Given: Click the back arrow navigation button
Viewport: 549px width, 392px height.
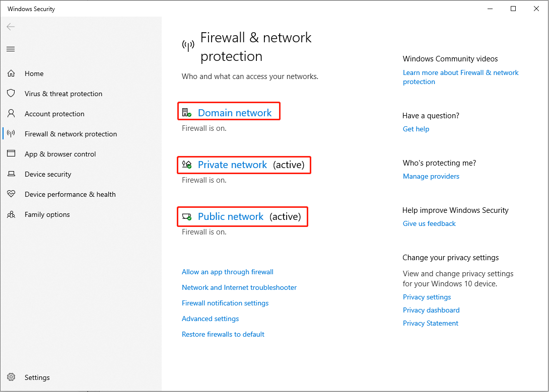Looking at the screenshot, I should point(11,27).
